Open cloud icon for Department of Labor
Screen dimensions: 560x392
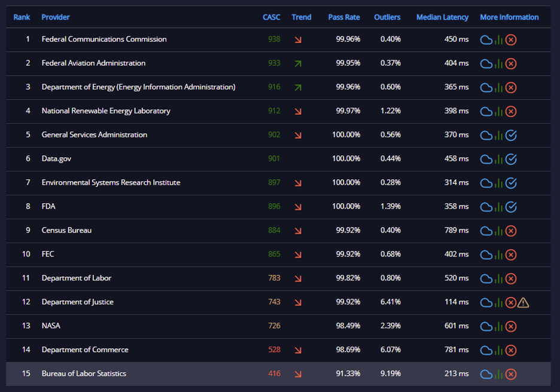(486, 279)
